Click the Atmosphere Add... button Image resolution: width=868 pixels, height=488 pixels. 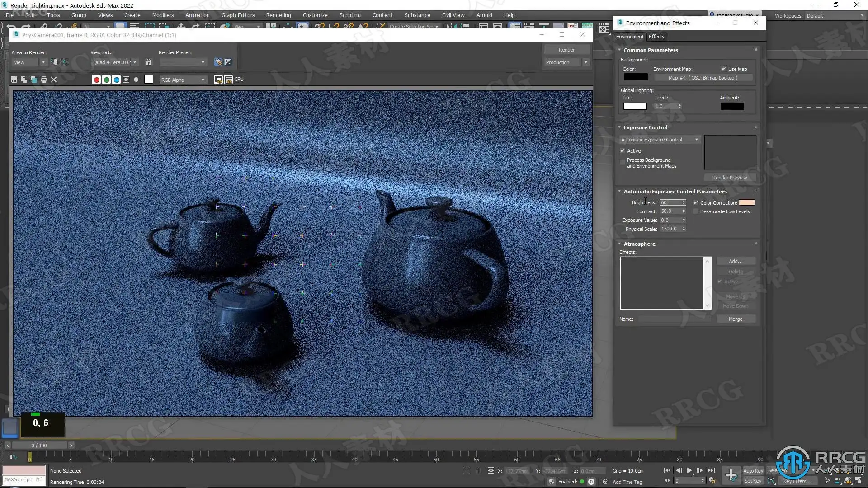(x=735, y=261)
